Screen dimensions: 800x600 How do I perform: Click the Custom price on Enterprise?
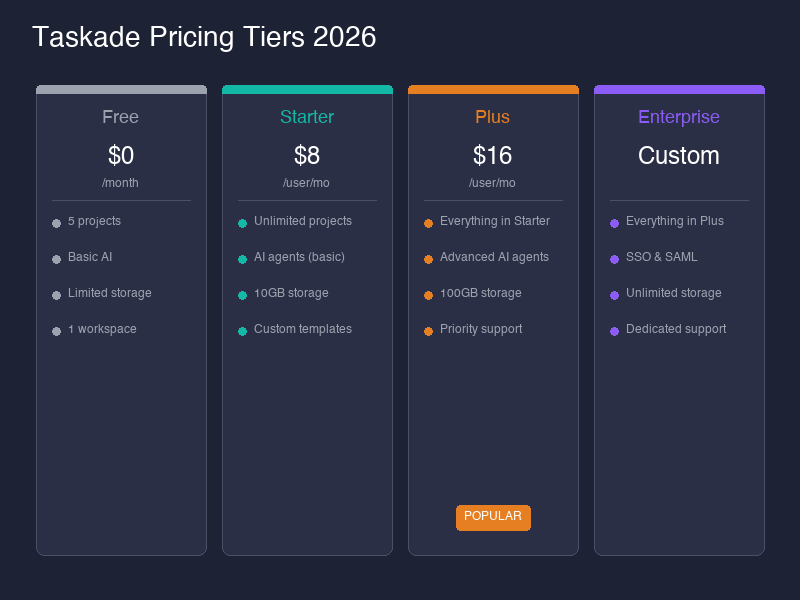point(679,156)
